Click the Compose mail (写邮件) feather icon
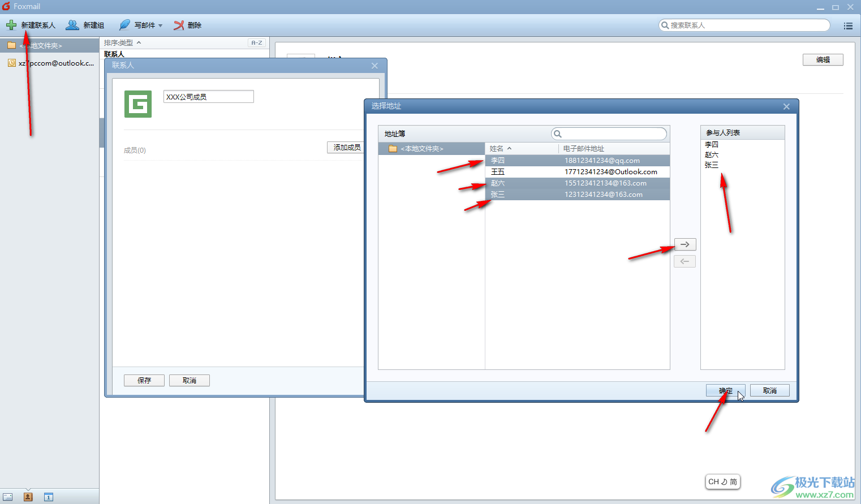 tap(124, 25)
